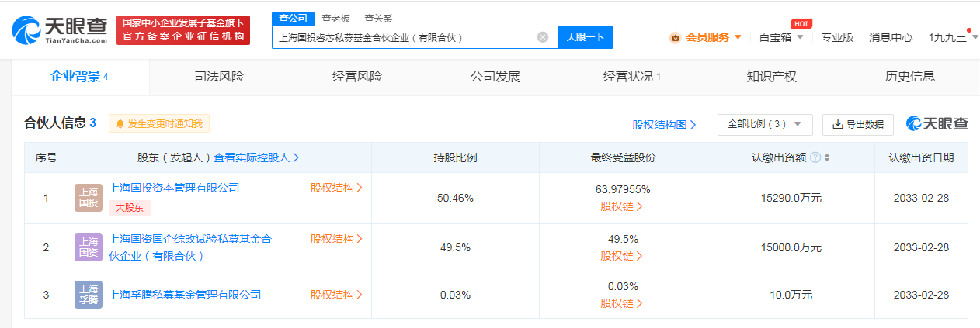The height and width of the screenshot is (328, 980).
Task: Select the 查公司 search tab
Action: 294,19
